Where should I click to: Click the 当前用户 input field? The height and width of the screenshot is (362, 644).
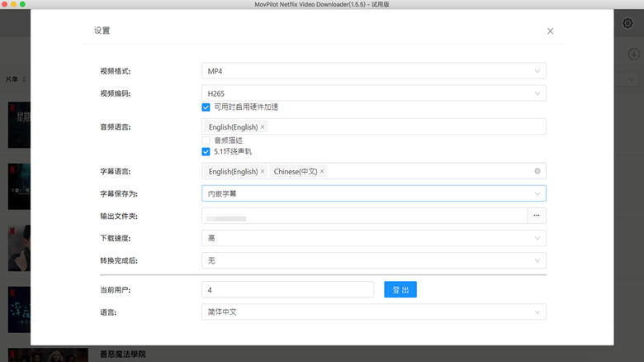[x=287, y=289]
